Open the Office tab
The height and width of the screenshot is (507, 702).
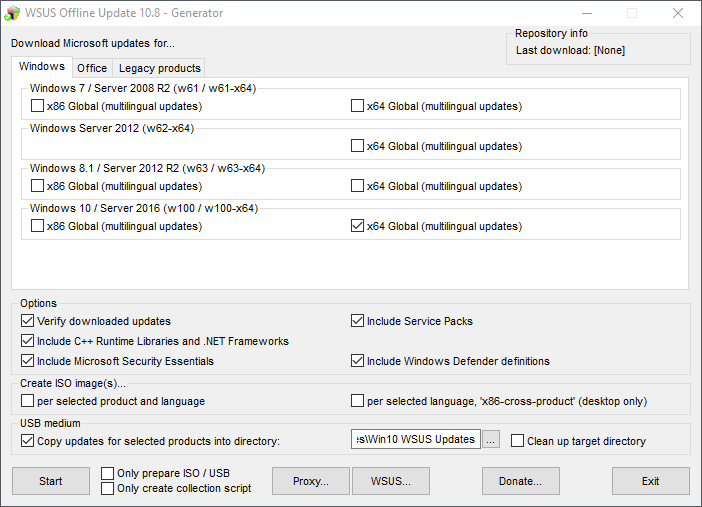click(x=92, y=68)
